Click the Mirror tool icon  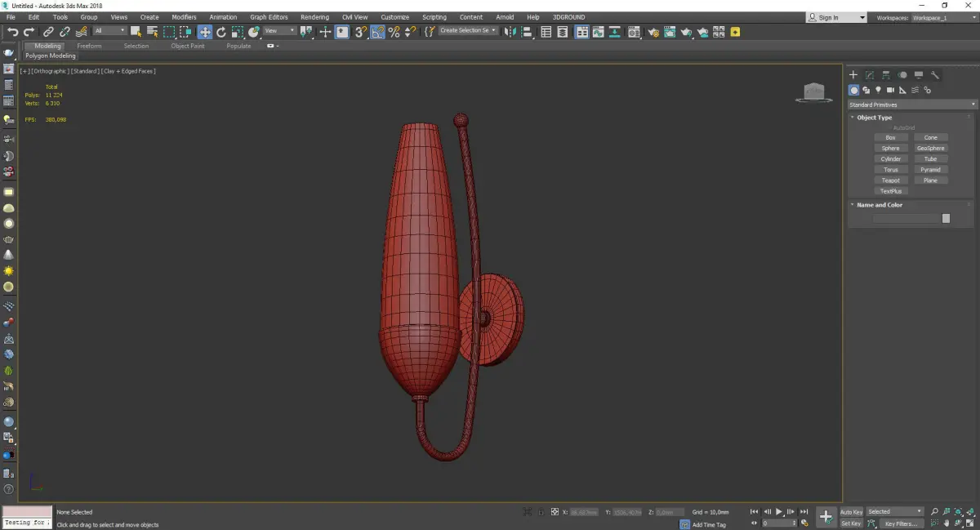(510, 32)
